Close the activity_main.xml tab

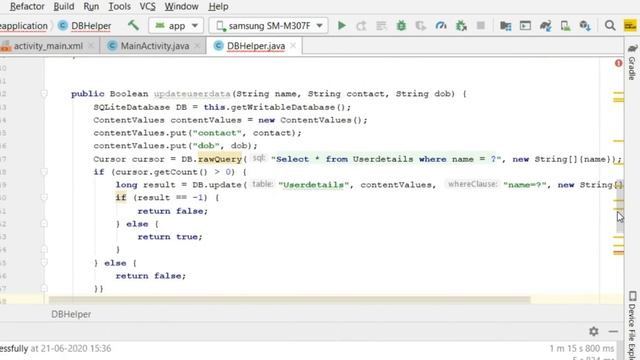[x=91, y=46]
